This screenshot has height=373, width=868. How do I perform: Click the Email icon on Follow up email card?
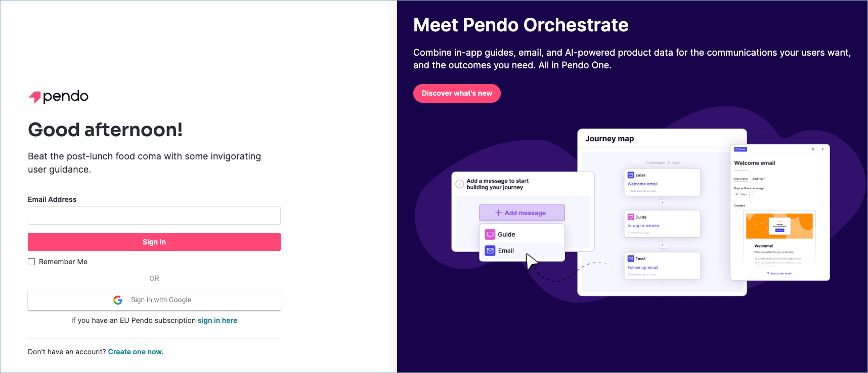pyautogui.click(x=631, y=258)
